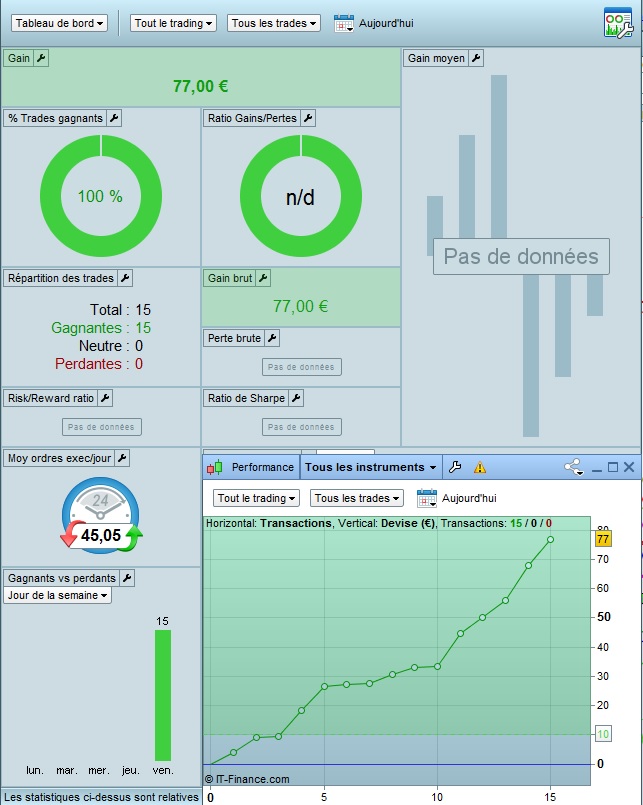
Task: Click the wrench next to Gain
Action: 41,58
